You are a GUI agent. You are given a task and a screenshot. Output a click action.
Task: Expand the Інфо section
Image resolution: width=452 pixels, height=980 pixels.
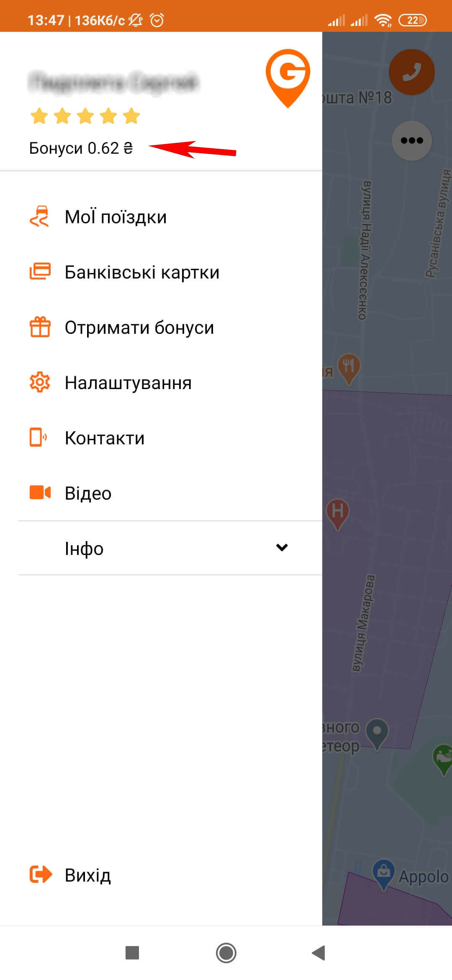pos(170,548)
